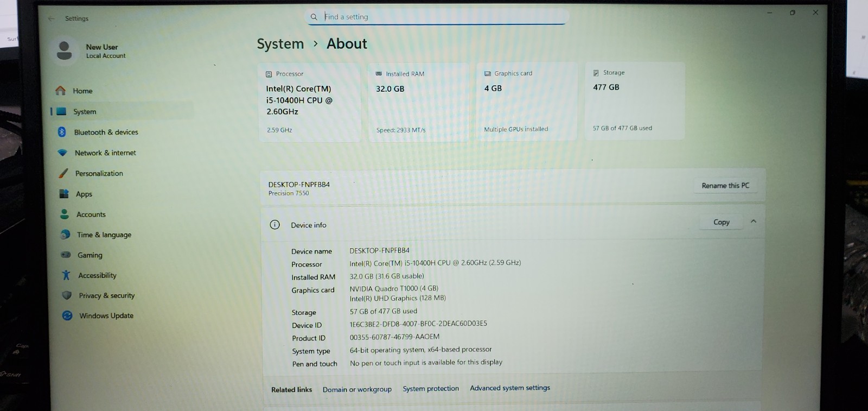Collapse the Device info section chevron
The image size is (868, 411).
click(x=754, y=222)
